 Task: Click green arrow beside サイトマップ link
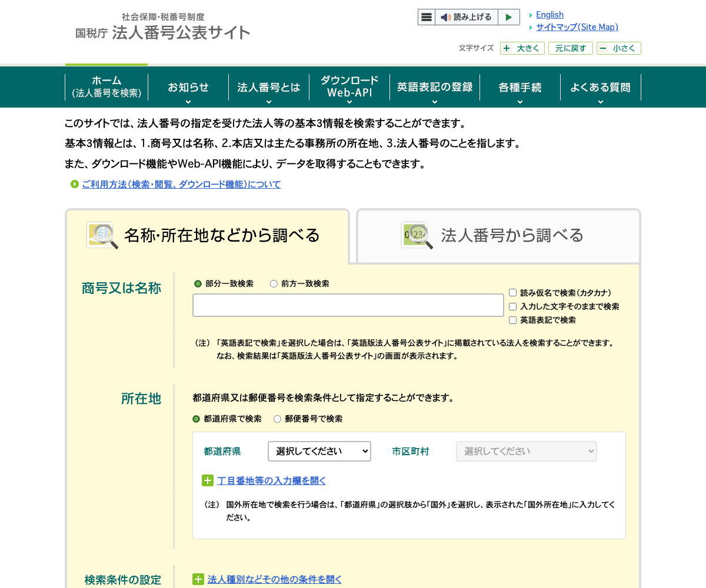[x=531, y=27]
